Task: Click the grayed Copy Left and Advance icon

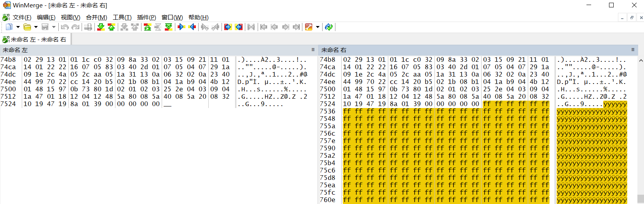Action: click(x=215, y=27)
